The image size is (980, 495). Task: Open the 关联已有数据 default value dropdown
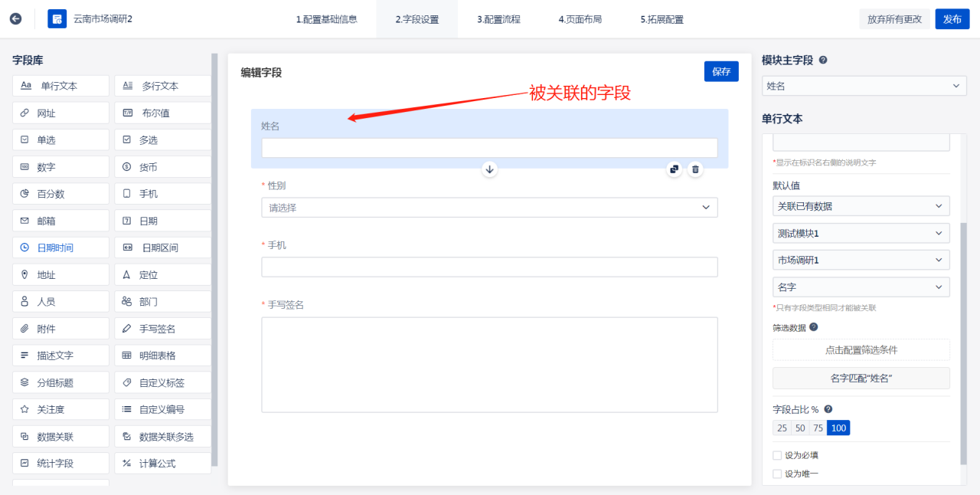pos(861,206)
